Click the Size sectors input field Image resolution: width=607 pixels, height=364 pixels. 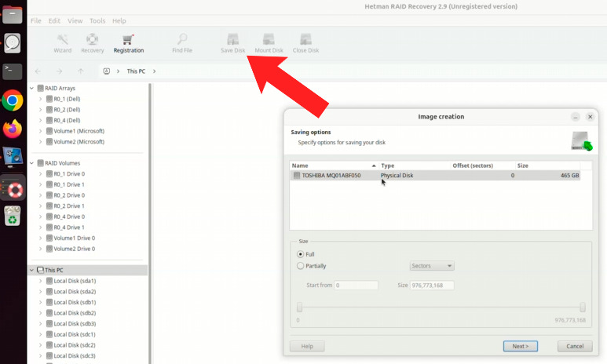432,286
